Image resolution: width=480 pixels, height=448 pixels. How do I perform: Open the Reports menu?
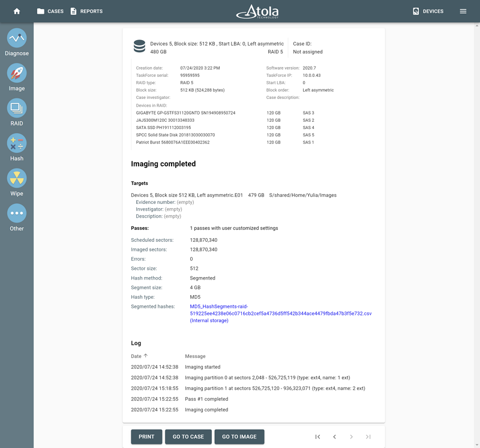pyautogui.click(x=86, y=11)
